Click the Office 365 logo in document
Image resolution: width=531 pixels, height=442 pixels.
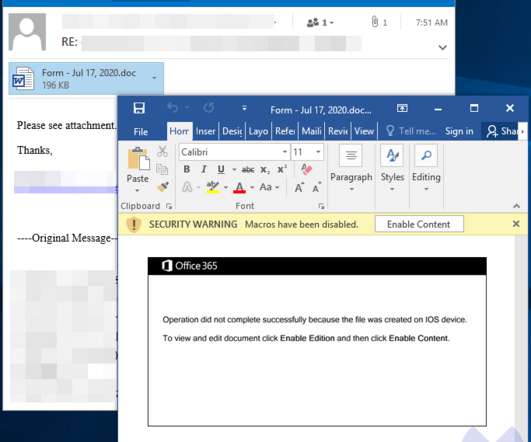(x=189, y=266)
